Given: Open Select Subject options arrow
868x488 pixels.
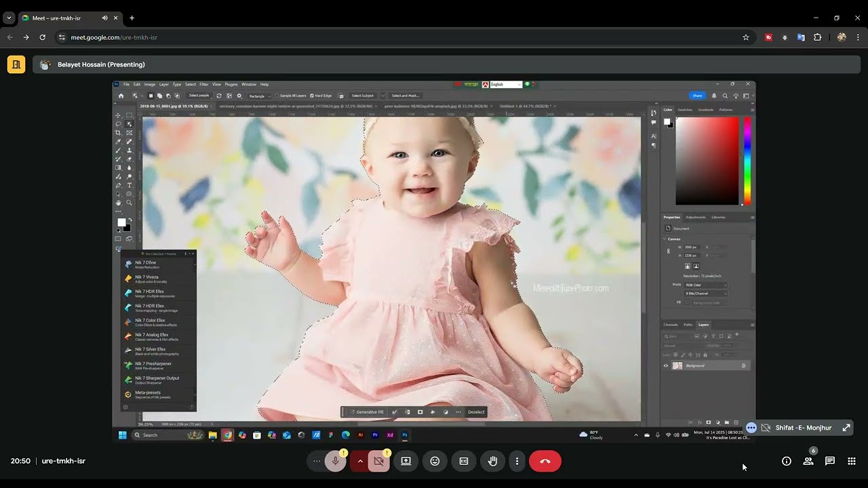Looking at the screenshot, I should coord(382,96).
